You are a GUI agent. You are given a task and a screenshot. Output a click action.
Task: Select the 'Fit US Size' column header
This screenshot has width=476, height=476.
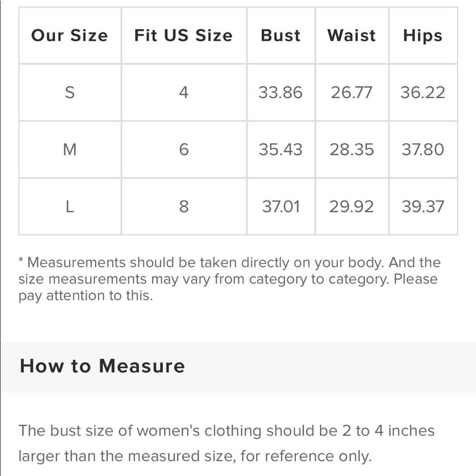(x=184, y=36)
